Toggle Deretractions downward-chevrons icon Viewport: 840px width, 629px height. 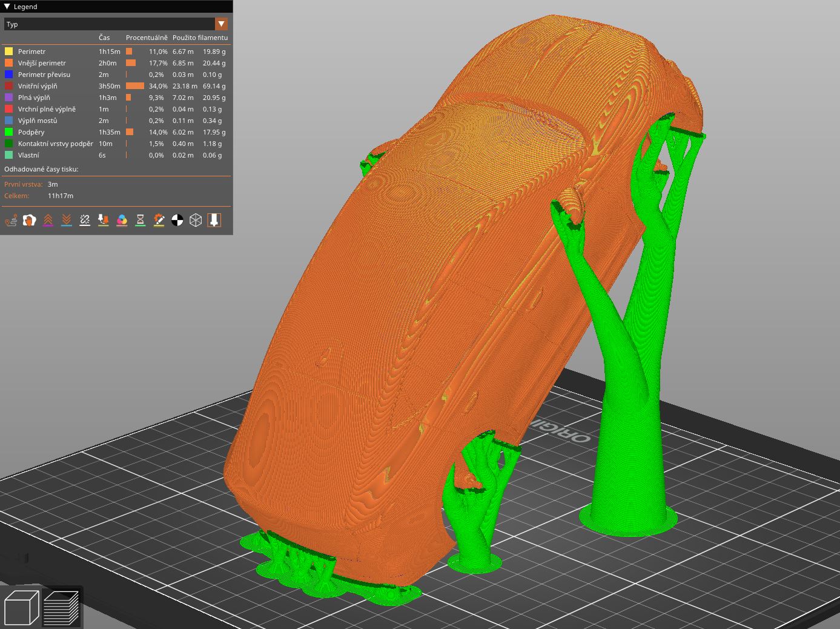[x=67, y=220]
